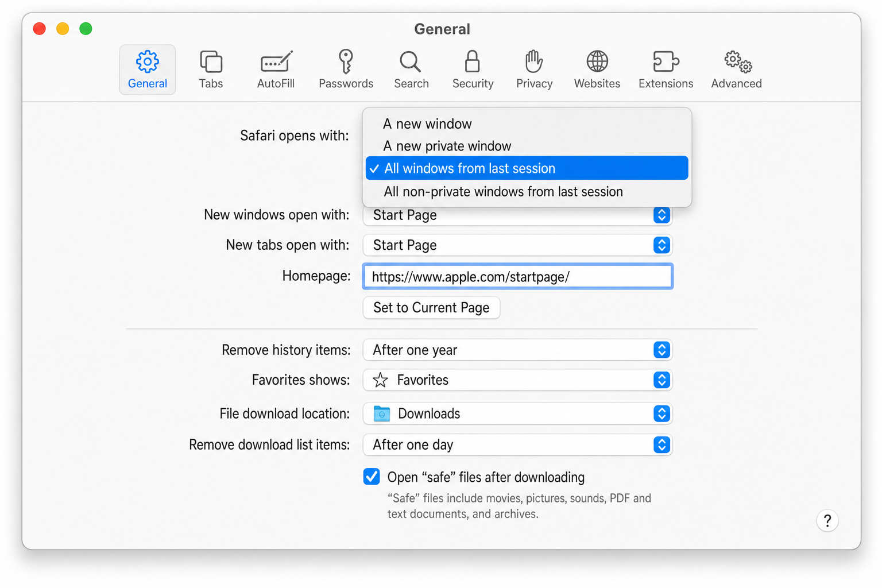Go to the Privacy hand pane
The image size is (882, 588).
click(x=534, y=70)
